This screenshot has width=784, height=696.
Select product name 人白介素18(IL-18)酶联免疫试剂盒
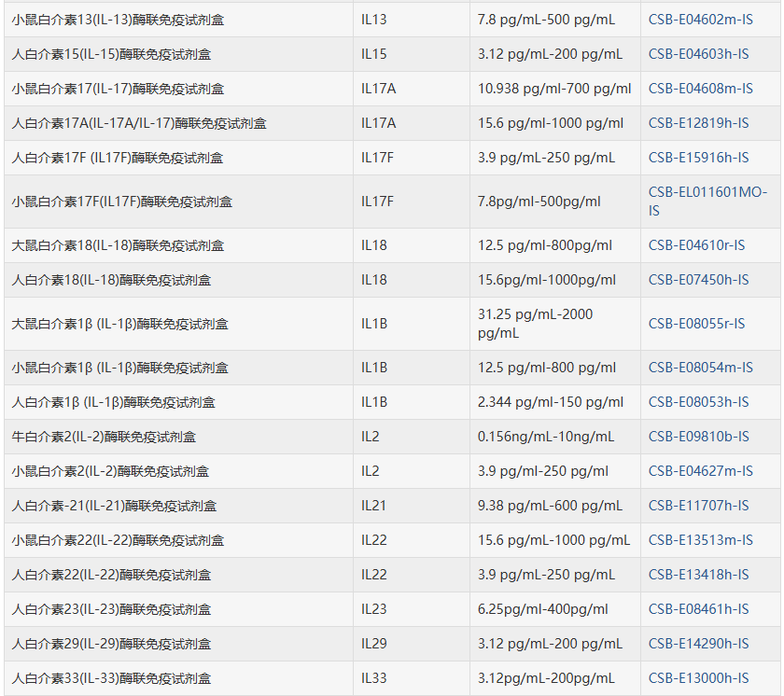tap(111, 280)
